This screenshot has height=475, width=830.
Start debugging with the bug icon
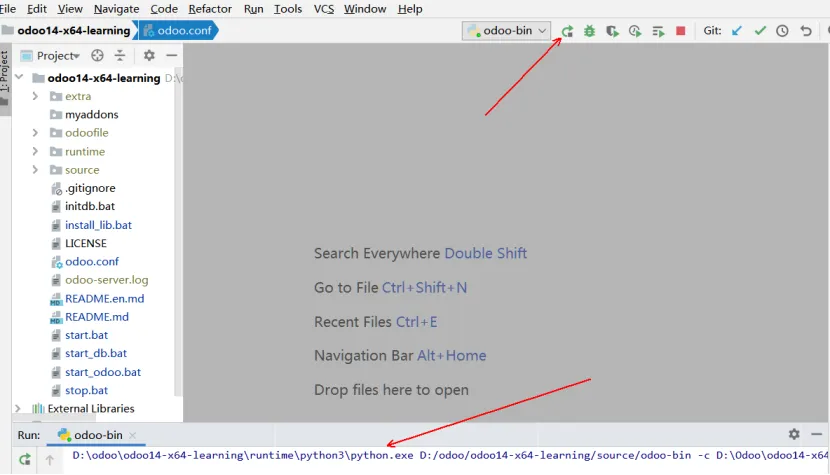pos(589,31)
